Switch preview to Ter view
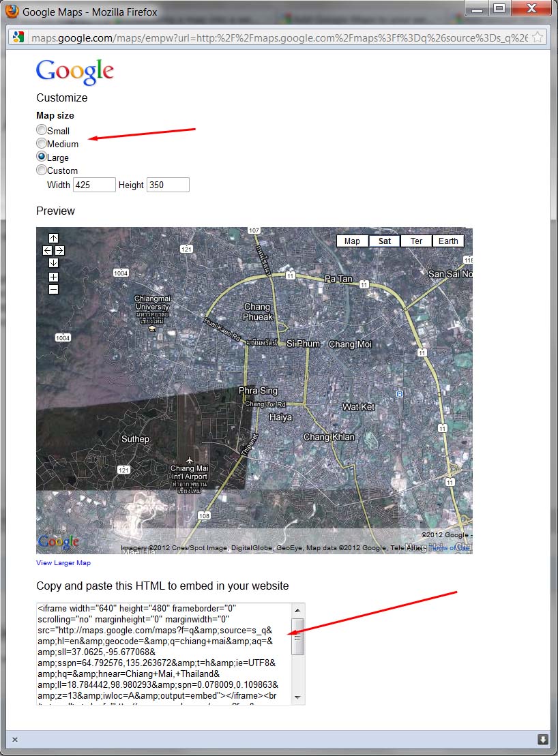The height and width of the screenshot is (756, 558). point(416,241)
